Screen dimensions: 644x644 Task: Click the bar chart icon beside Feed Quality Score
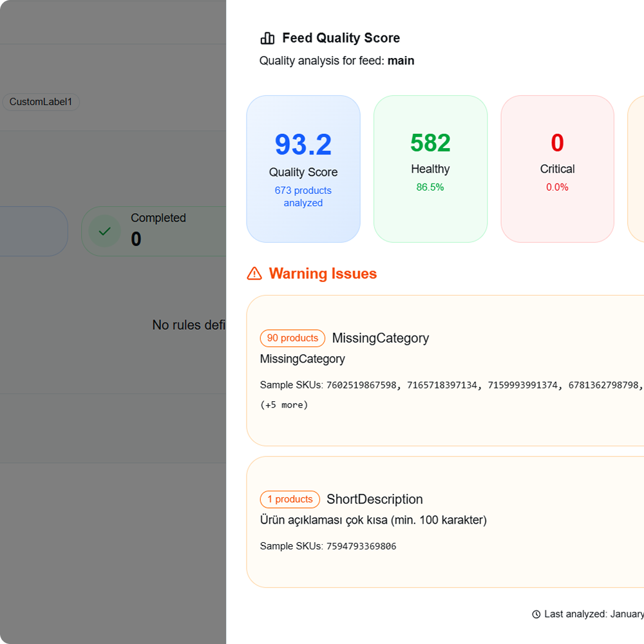267,39
